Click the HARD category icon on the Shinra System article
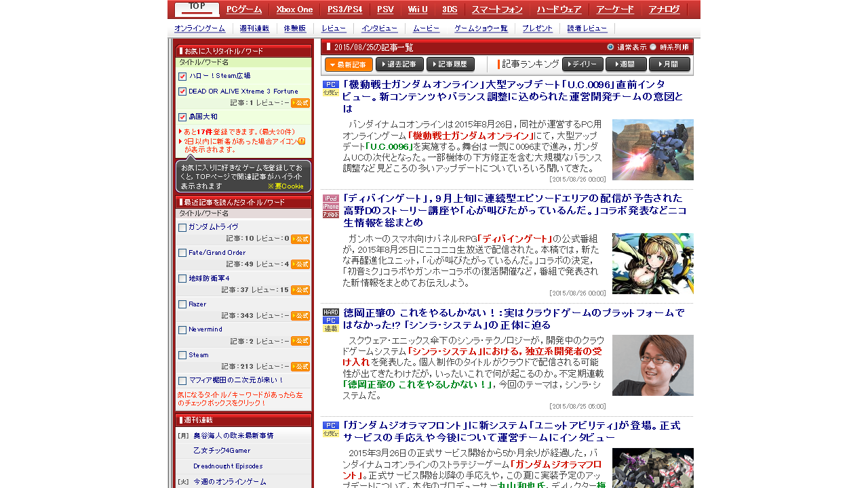Viewport: 868px width, 488px height. click(330, 312)
